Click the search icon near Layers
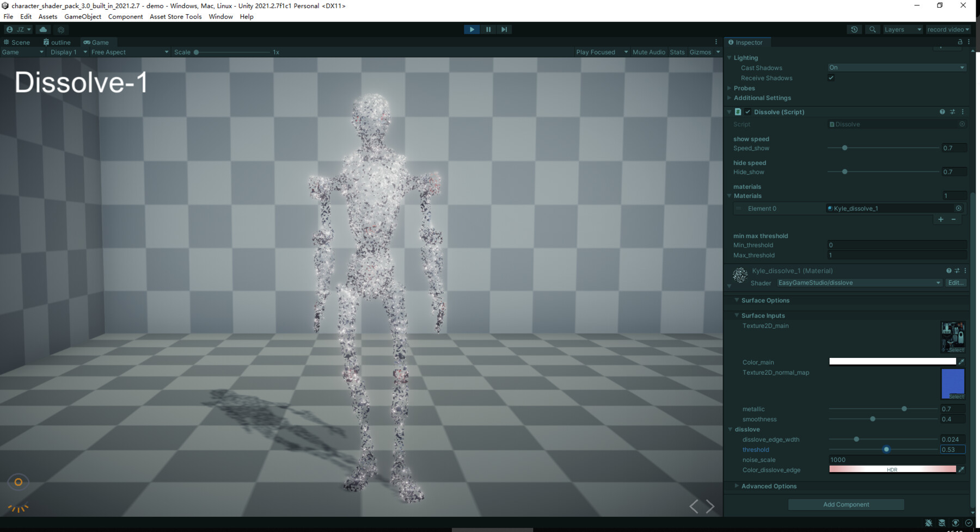980x532 pixels. [x=872, y=29]
